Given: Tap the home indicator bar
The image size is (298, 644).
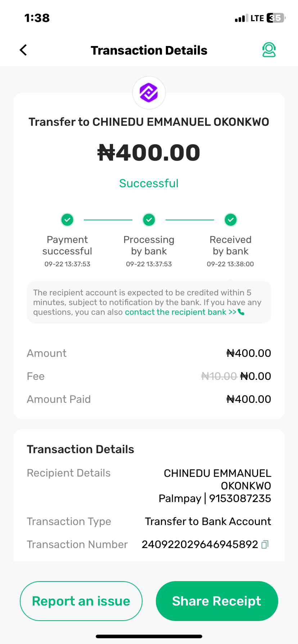Looking at the screenshot, I should (149, 636).
